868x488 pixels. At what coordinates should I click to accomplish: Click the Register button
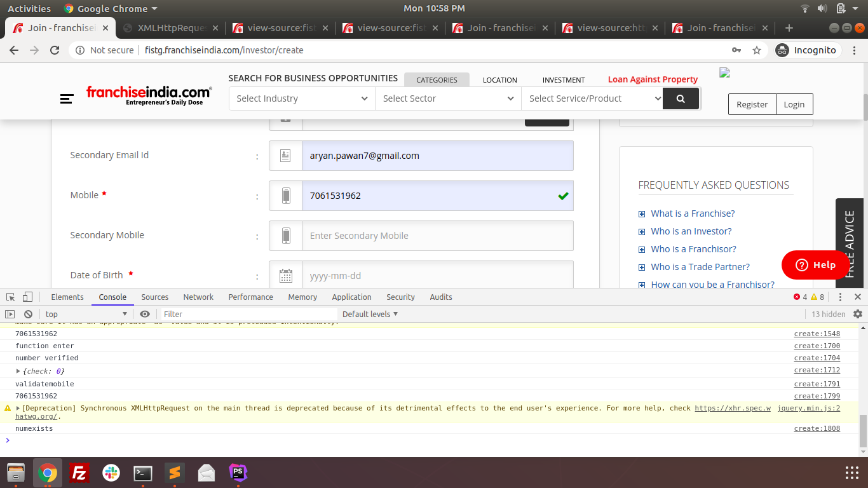(752, 104)
